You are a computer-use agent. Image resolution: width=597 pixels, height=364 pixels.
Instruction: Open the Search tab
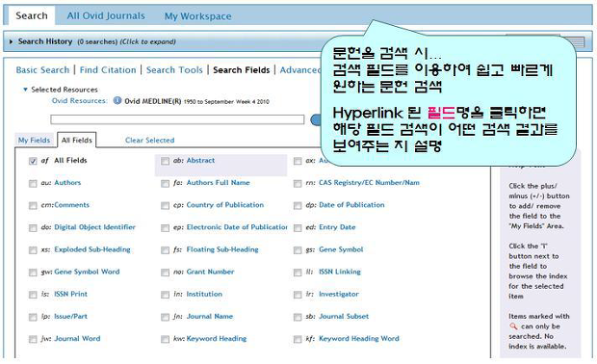32,15
